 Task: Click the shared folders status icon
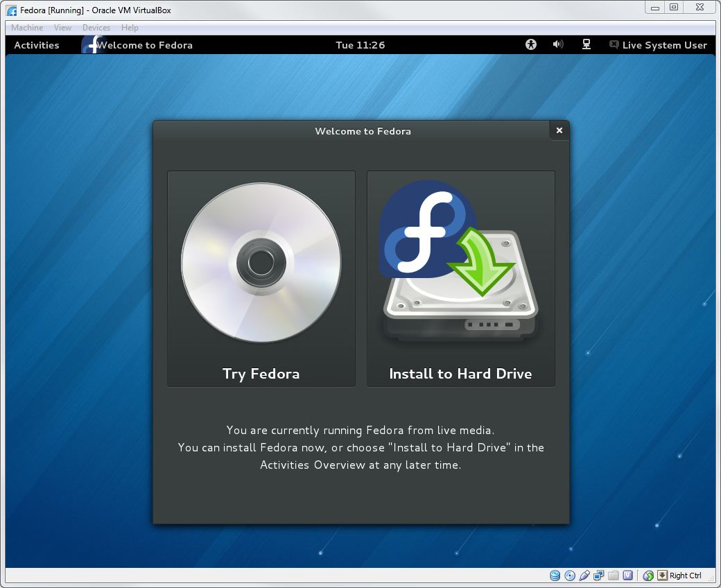pos(614,576)
